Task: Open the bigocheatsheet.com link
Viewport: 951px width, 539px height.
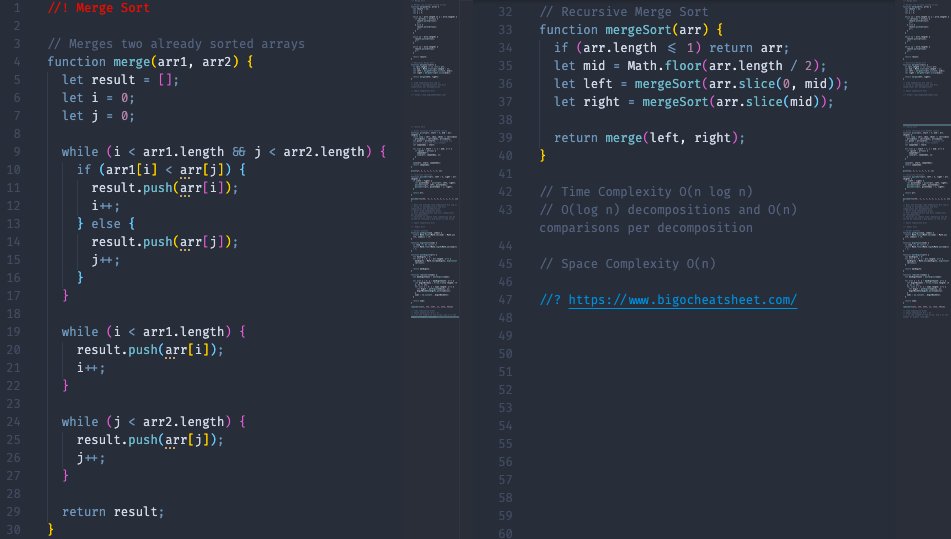Action: [682, 300]
